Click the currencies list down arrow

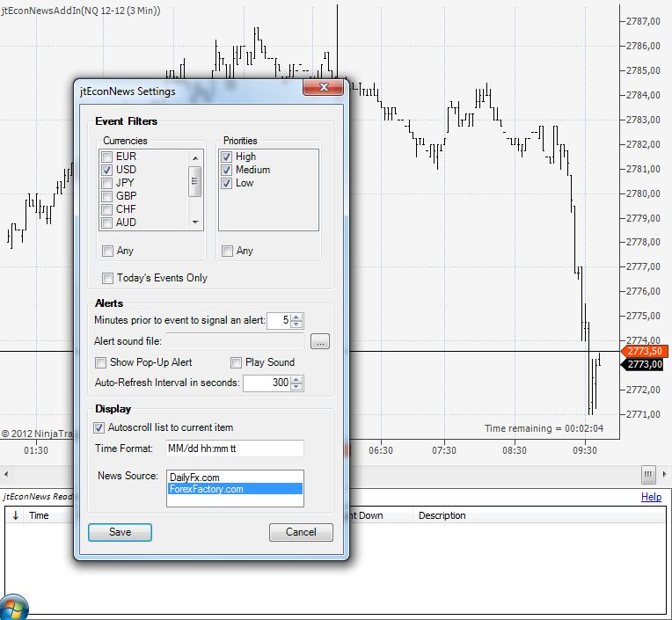point(195,222)
